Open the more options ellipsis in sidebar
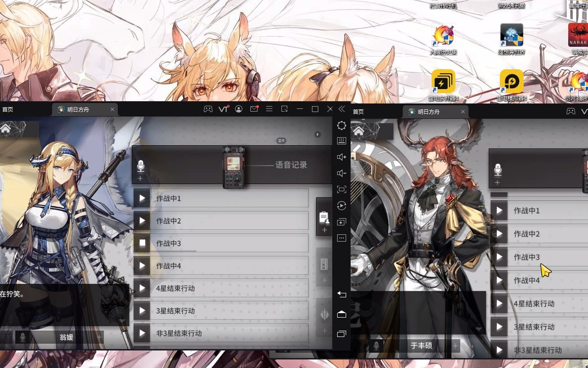588x368 pixels. [342, 238]
